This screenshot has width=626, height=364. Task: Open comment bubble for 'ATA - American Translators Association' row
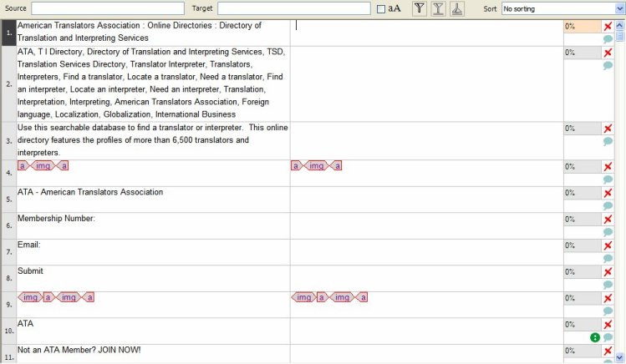608,205
